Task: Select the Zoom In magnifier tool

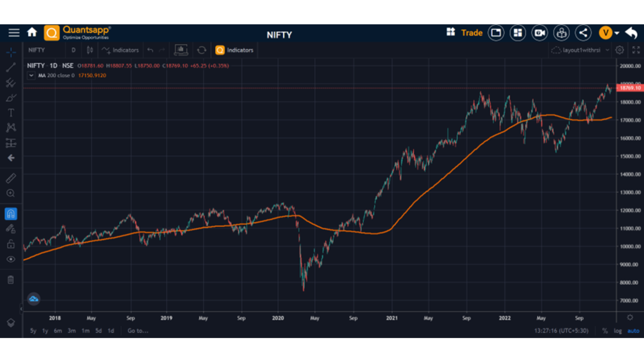Action: [x=11, y=193]
